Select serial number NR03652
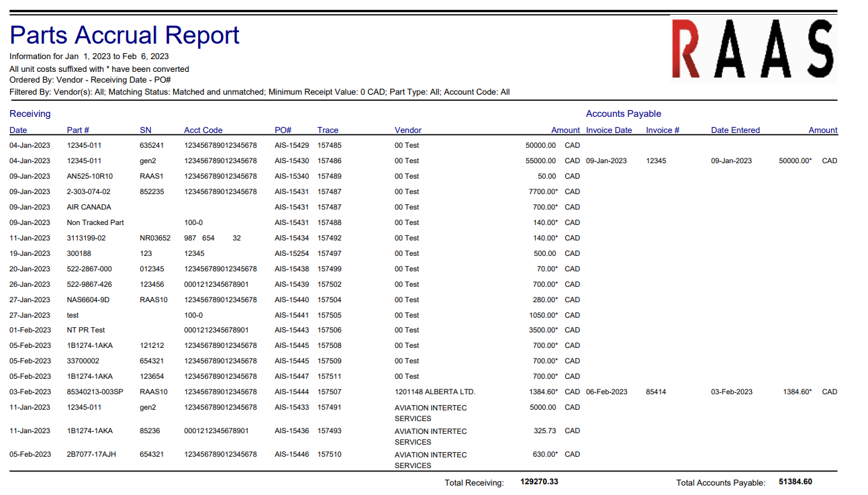Screen dimensions: 868x495 (155, 238)
